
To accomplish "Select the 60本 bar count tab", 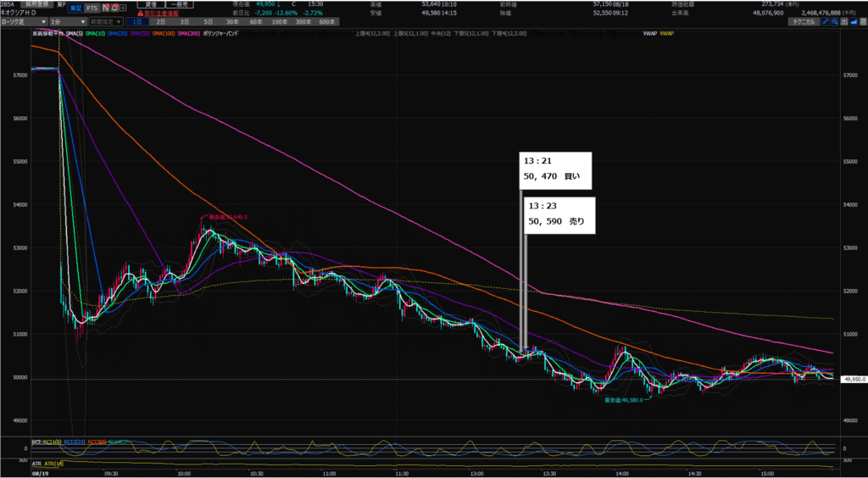I will coord(256,21).
